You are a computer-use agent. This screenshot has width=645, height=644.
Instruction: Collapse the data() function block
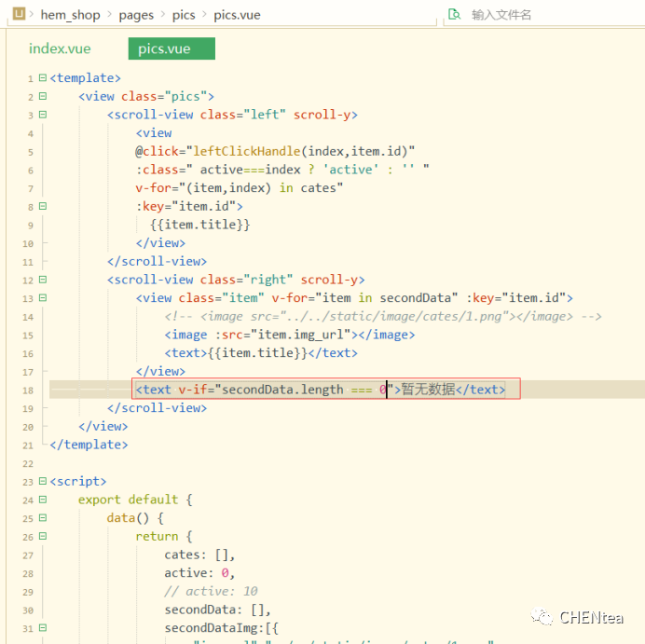42,518
